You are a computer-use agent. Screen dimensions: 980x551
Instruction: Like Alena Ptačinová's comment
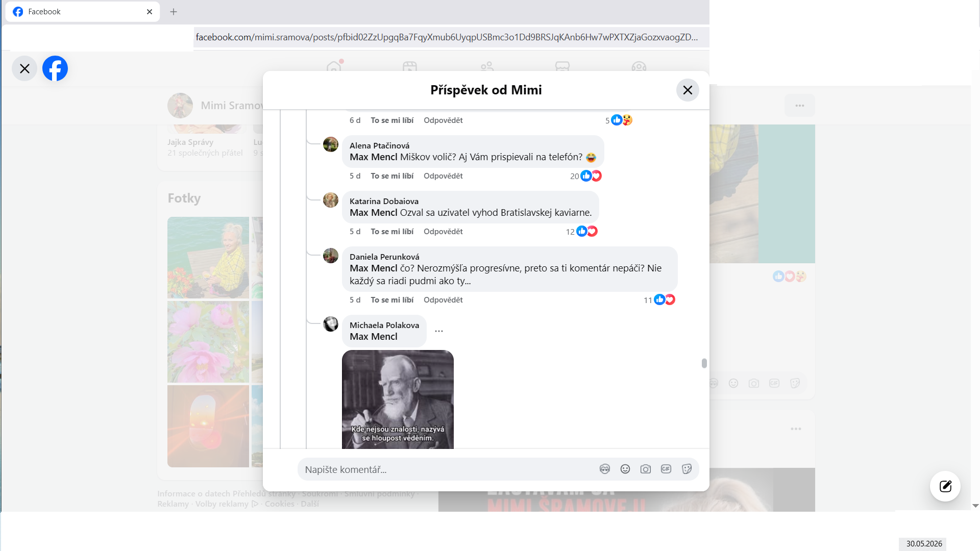point(392,176)
